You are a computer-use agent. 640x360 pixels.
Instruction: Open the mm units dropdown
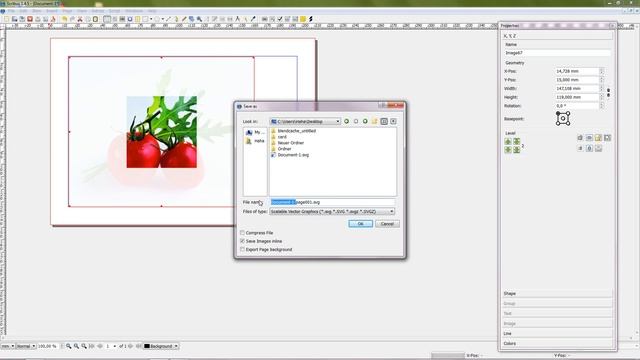coord(8,346)
